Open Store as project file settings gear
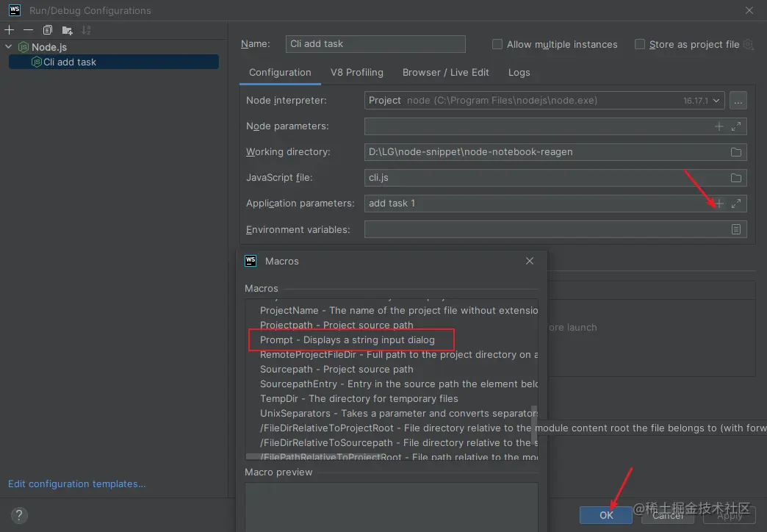 tap(749, 45)
